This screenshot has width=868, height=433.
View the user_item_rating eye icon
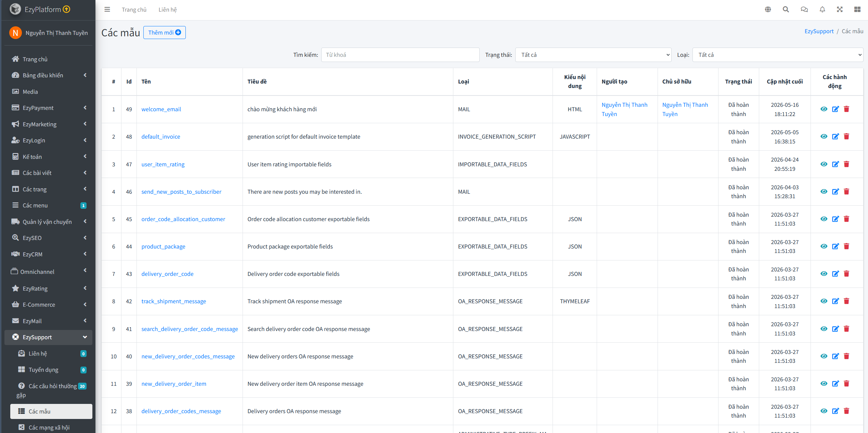[x=824, y=164]
